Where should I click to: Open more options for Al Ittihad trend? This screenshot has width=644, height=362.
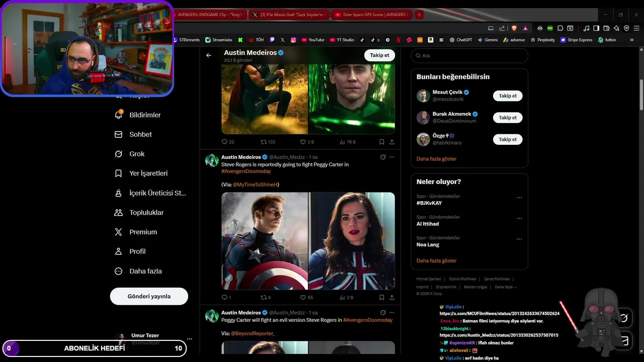(519, 219)
